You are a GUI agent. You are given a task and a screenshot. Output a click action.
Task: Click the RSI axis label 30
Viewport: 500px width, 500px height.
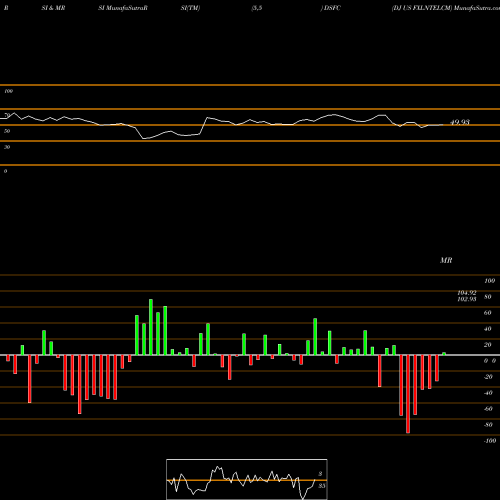point(7,147)
